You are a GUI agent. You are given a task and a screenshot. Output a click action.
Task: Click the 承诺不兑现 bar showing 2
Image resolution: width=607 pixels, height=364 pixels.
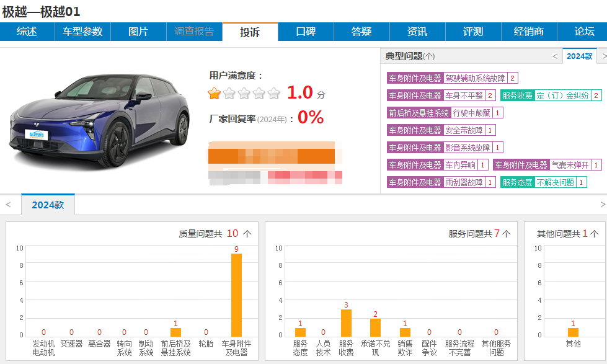pos(375,327)
